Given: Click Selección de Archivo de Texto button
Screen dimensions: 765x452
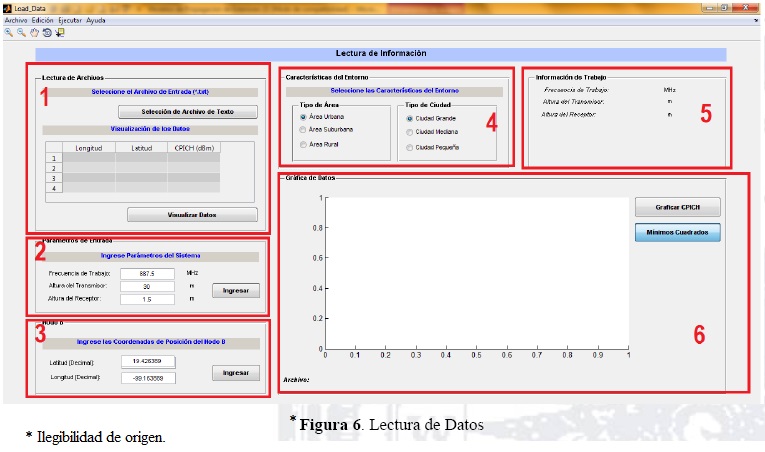Looking at the screenshot, I should (x=187, y=112).
